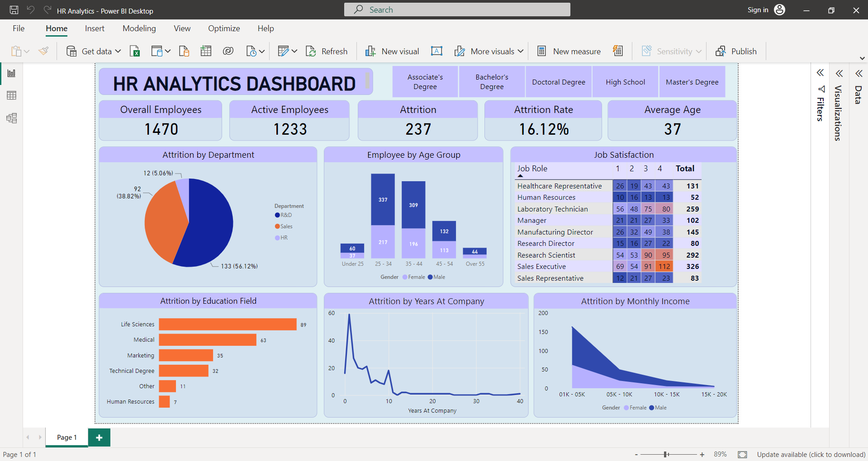Create a New measure
The height and width of the screenshot is (461, 868).
[x=569, y=51]
